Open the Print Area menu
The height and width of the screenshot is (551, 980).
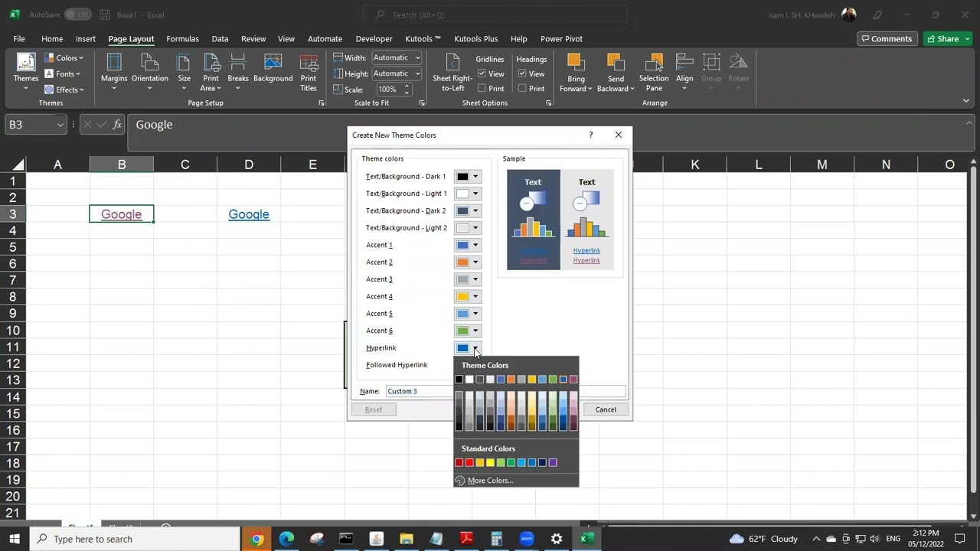(x=211, y=73)
